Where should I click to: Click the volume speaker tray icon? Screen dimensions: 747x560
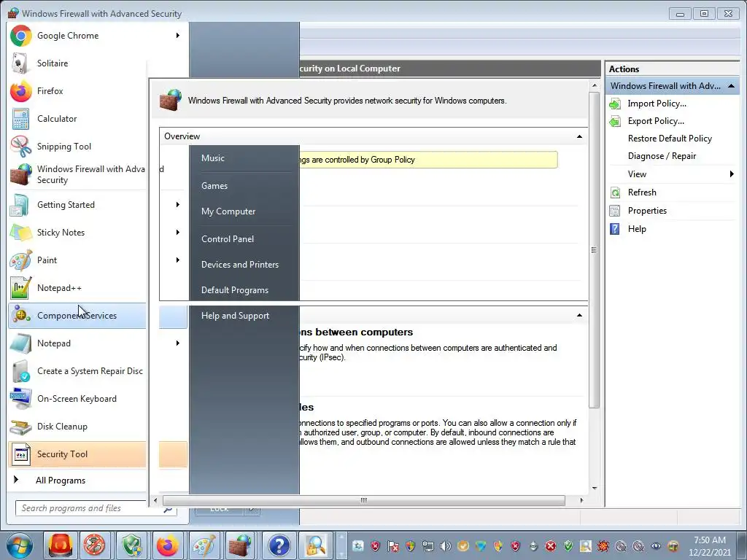[x=446, y=546]
